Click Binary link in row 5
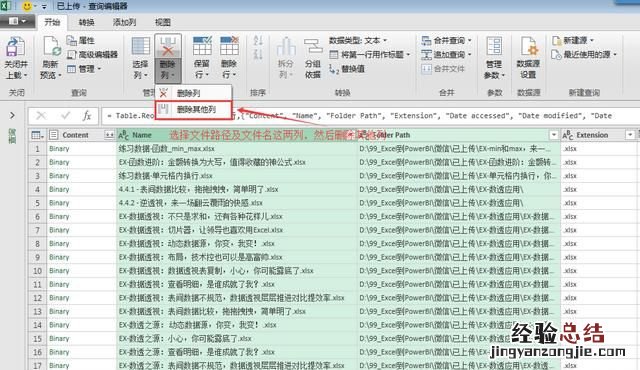This screenshot has width=640, height=370. 59,203
